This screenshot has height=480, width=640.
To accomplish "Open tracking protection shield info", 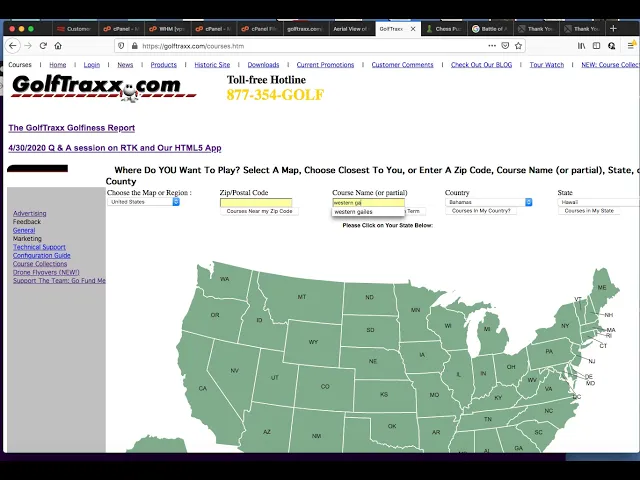I will point(121,46).
